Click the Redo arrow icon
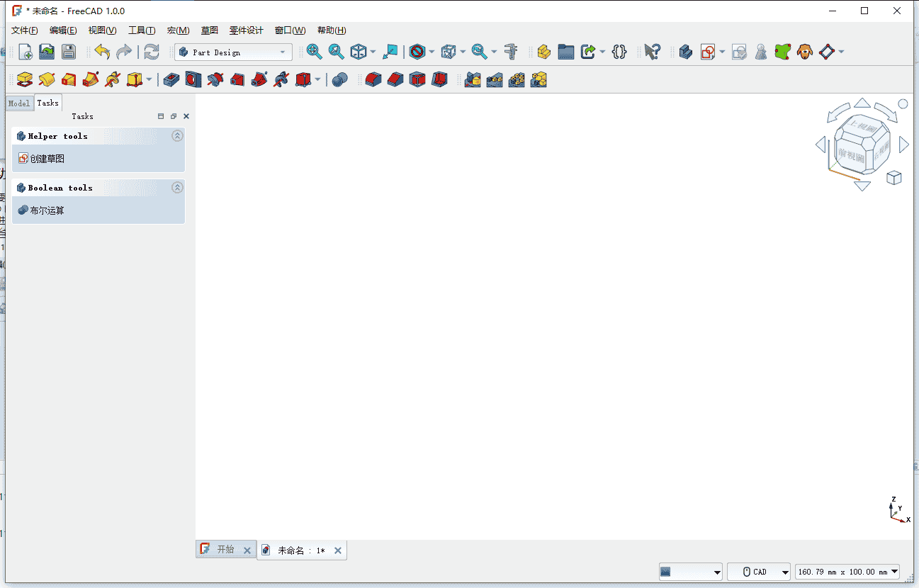The image size is (919, 588). coord(124,52)
